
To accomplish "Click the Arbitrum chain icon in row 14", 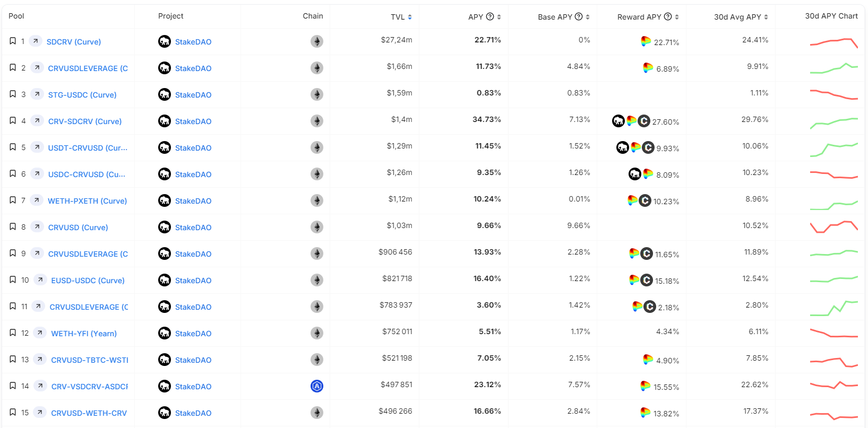I will click(317, 386).
